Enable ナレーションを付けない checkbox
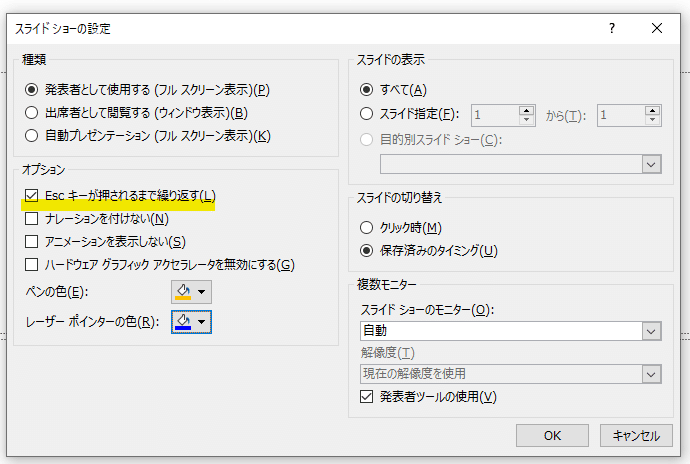Viewport: 690px width, 464px height. tap(31, 218)
